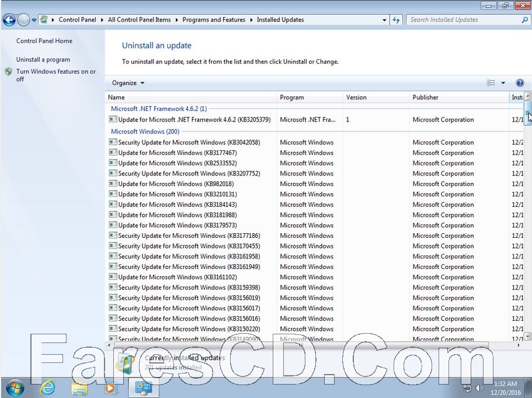Image resolution: width=532 pixels, height=398 pixels.
Task: Open the Windows Start menu orb
Action: [x=15, y=388]
